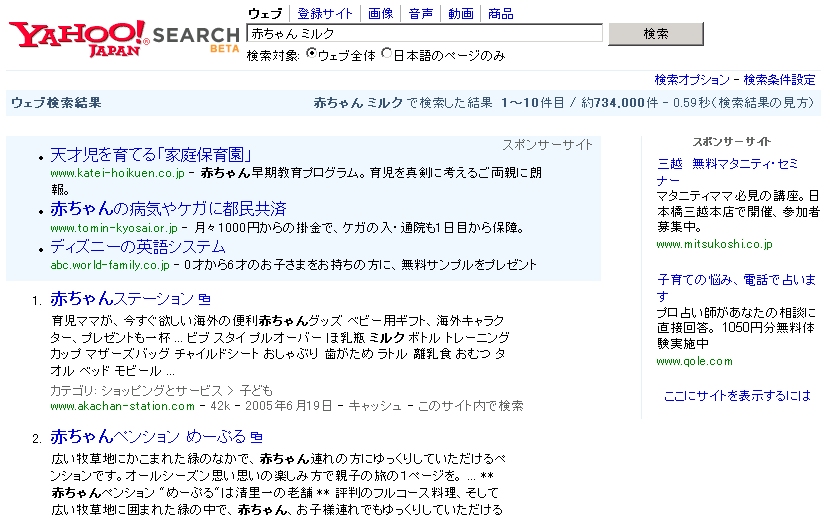Click the www.mitsukoshi.co.jp URL text

tap(714, 244)
